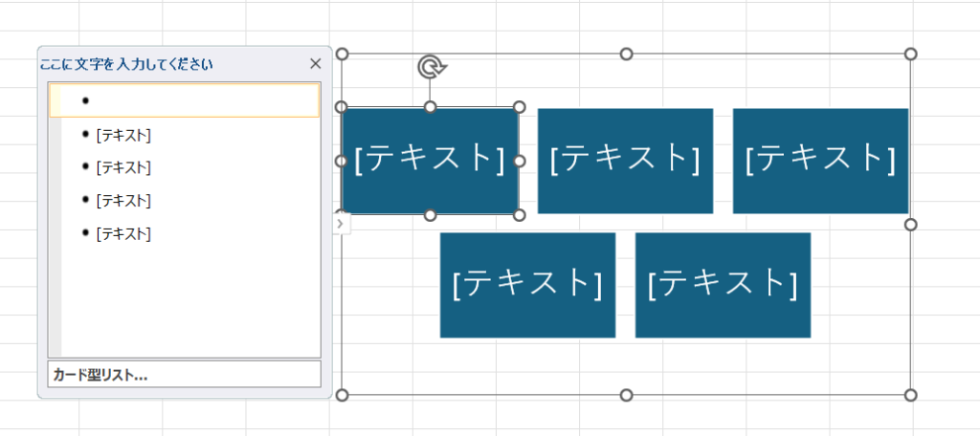Click the SmartArt frame's bottom-middle resize handle
980x436 pixels.
[626, 395]
